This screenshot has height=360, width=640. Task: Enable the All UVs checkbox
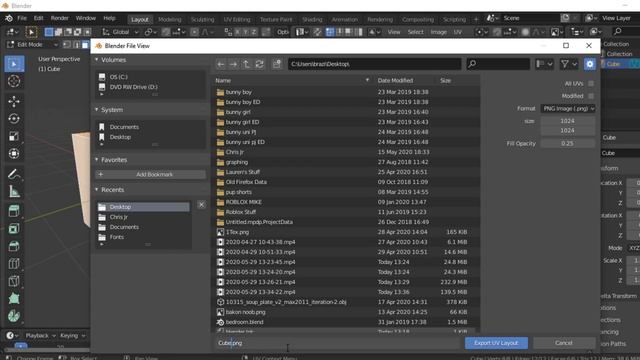(591, 84)
